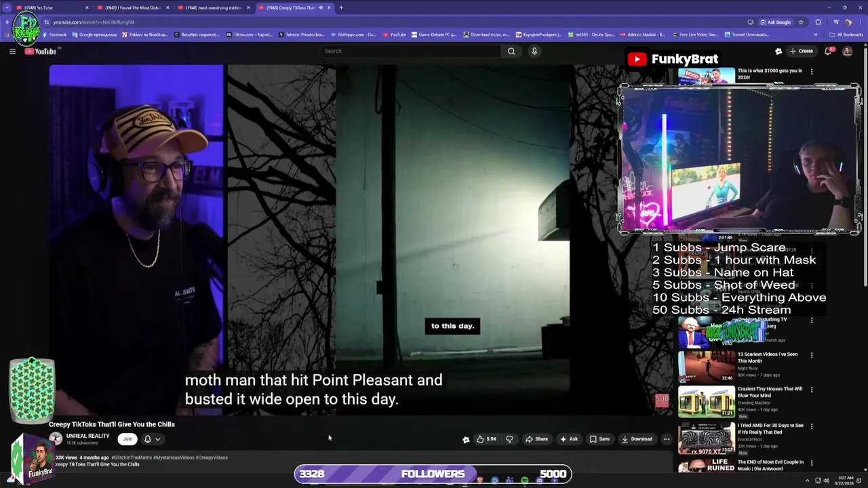This screenshot has height=488, width=868.
Task: Activate voice search microphone
Action: (534, 51)
